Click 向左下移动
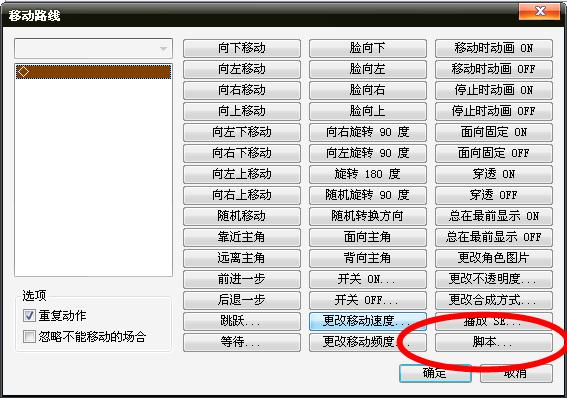 click(242, 132)
